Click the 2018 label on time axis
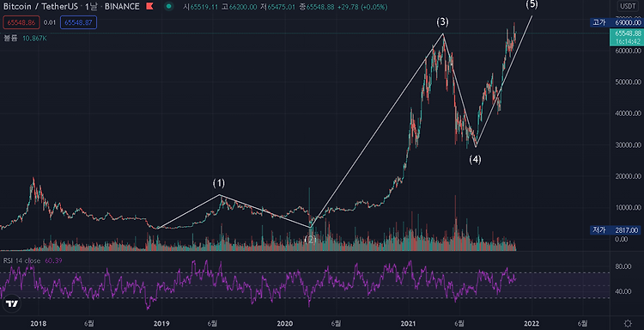This screenshot has width=644, height=330. (38, 323)
